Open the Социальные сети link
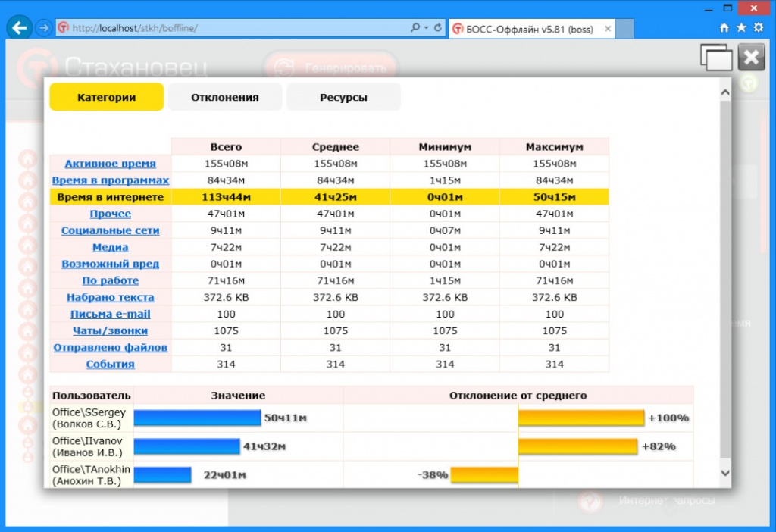This screenshot has width=776, height=532. (111, 230)
